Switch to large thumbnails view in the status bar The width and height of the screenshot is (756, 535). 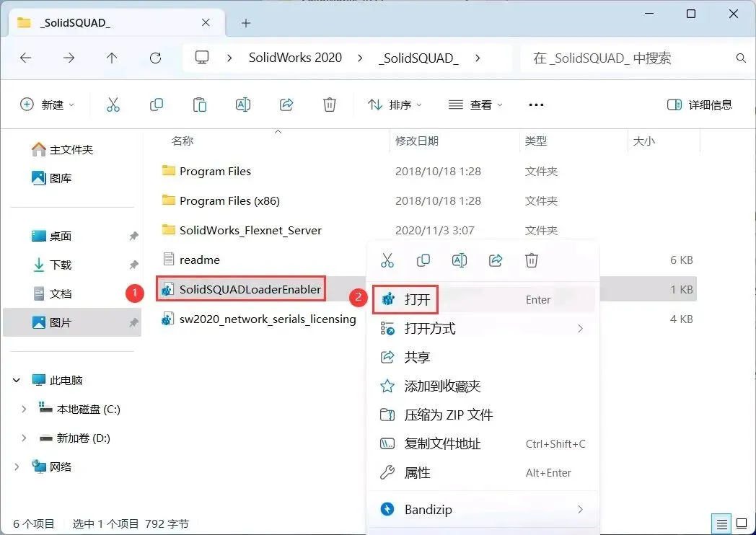tap(742, 524)
